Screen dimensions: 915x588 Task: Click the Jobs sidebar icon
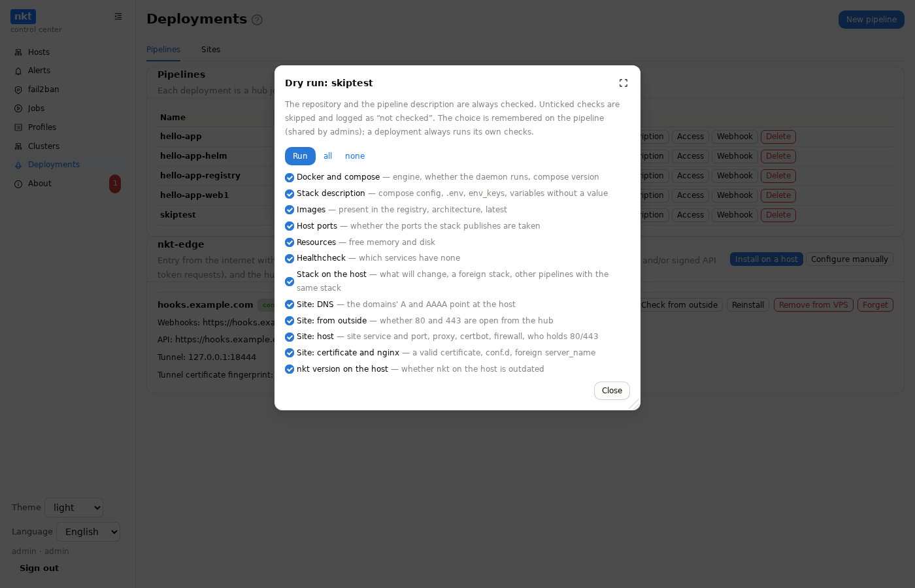tap(18, 108)
